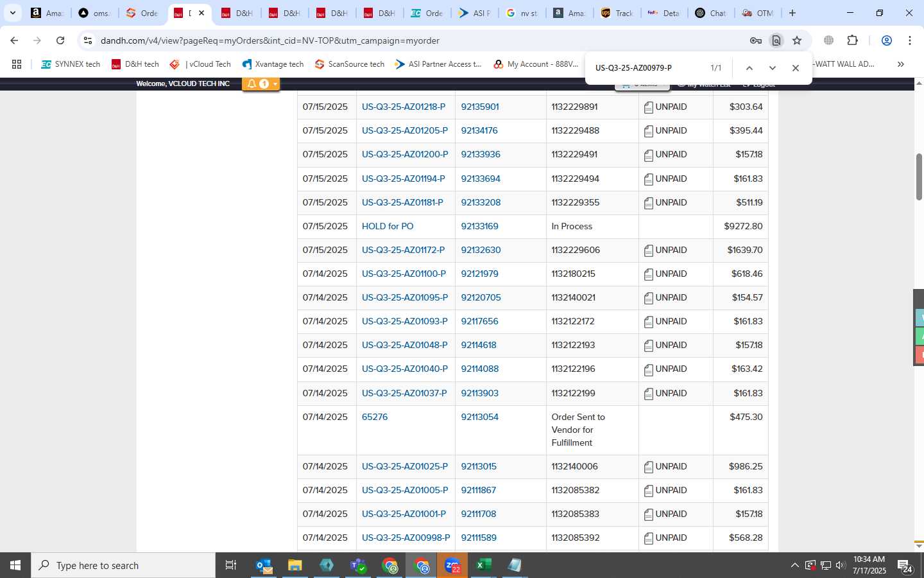Show hidden system tray icons
This screenshot has height=578, width=924.
(x=794, y=565)
